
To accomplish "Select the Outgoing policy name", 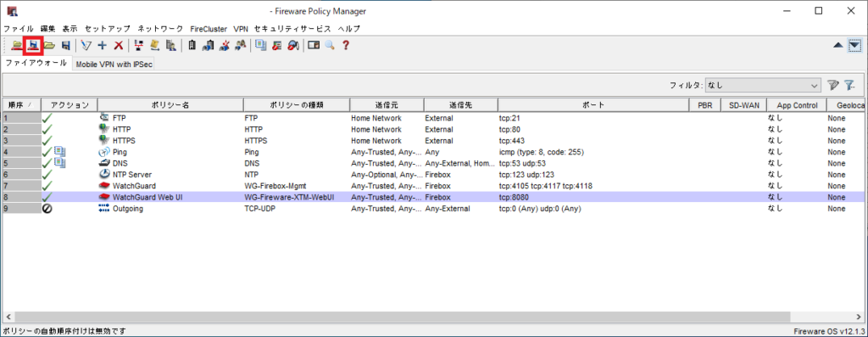I will pyautogui.click(x=128, y=209).
